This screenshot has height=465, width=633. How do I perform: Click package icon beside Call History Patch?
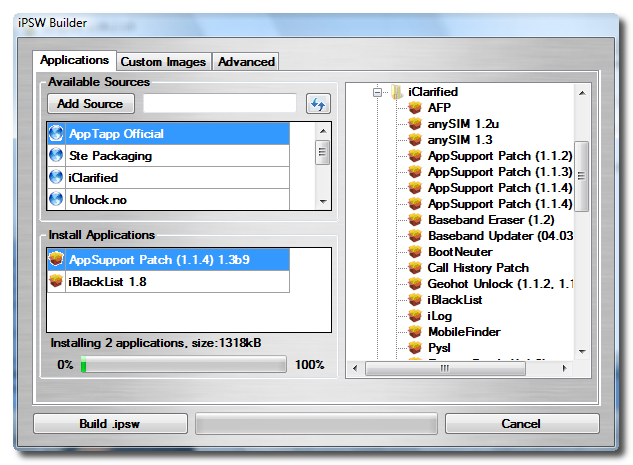click(x=415, y=268)
